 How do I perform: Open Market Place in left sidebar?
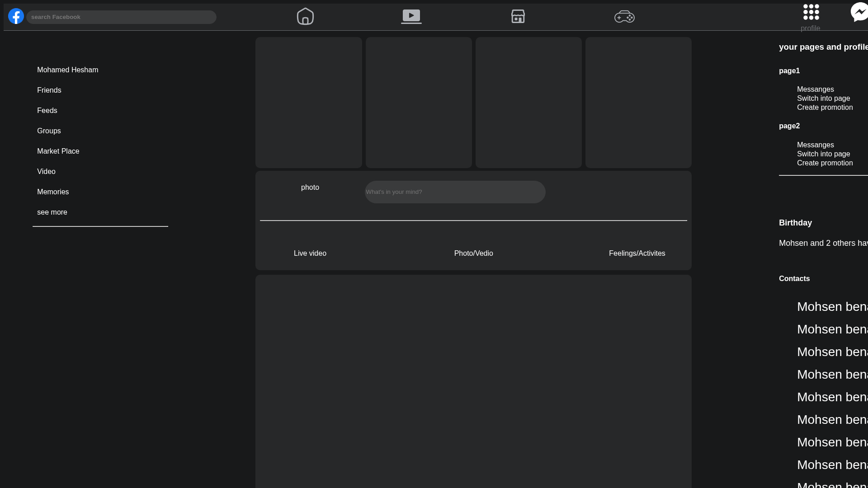(x=58, y=151)
